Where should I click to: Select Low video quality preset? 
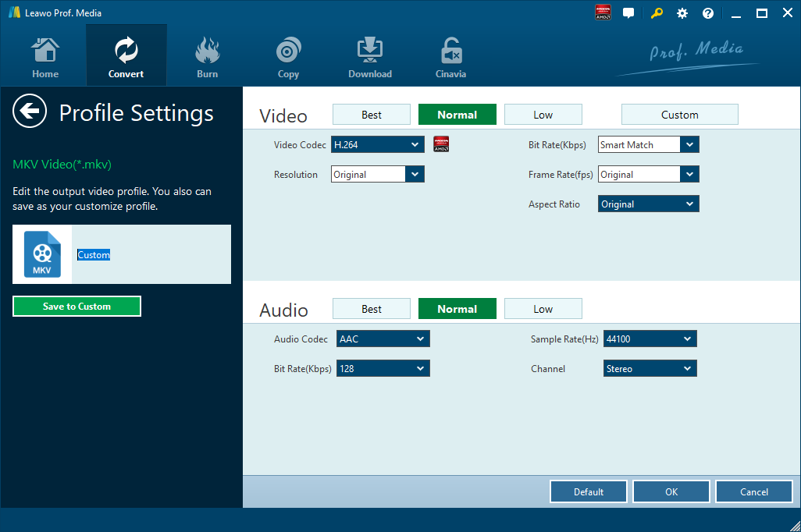543,115
